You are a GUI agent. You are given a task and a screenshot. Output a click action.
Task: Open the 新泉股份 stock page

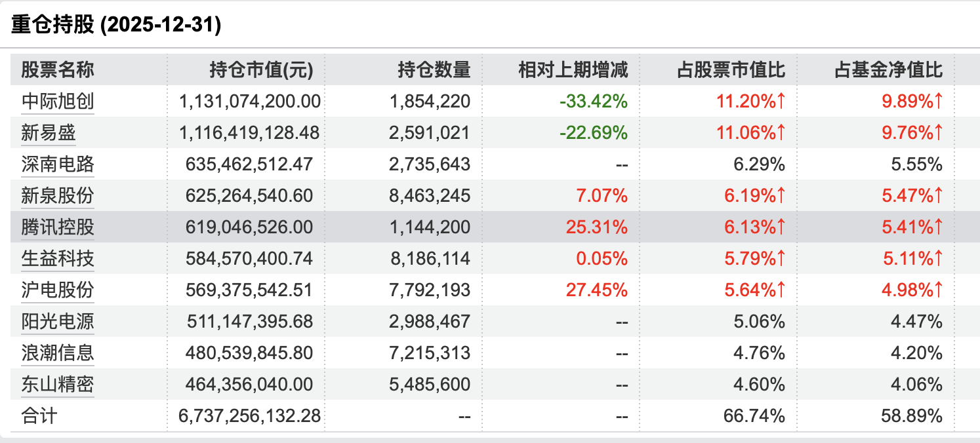pyautogui.click(x=58, y=196)
